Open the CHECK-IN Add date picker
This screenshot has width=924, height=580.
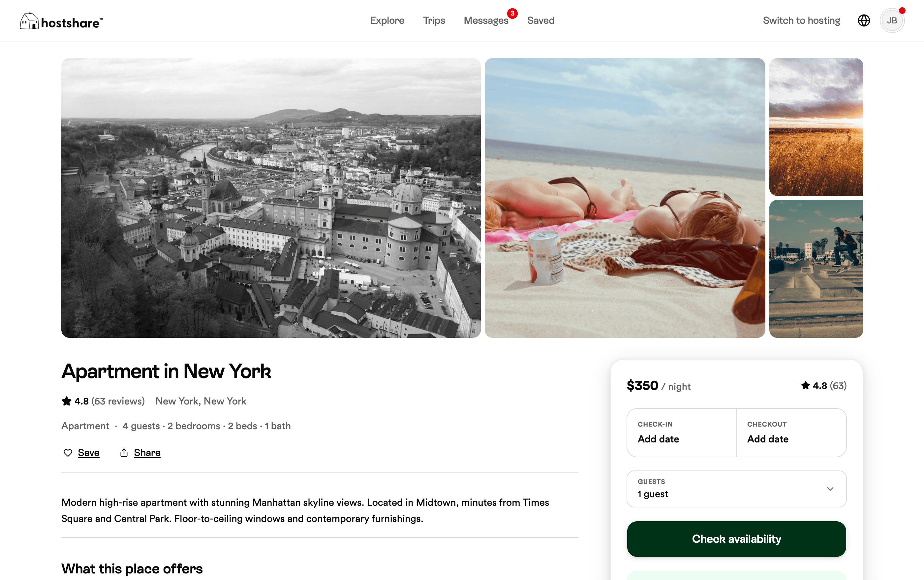pyautogui.click(x=681, y=433)
